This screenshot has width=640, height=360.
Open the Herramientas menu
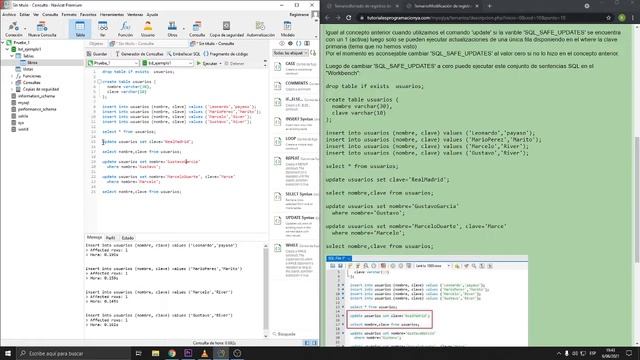pos(112,14)
